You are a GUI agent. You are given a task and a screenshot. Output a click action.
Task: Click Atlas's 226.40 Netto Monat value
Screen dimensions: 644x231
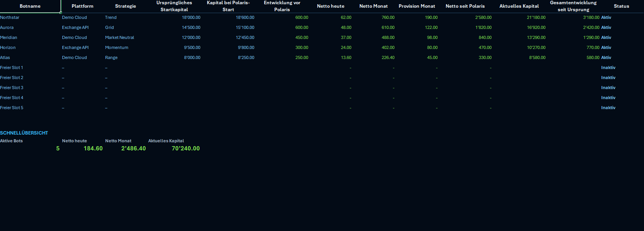click(388, 57)
